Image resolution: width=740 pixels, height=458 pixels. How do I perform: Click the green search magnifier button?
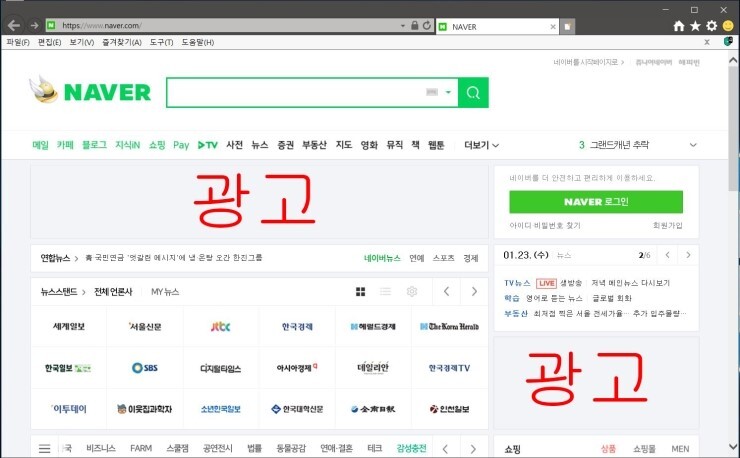(x=473, y=93)
